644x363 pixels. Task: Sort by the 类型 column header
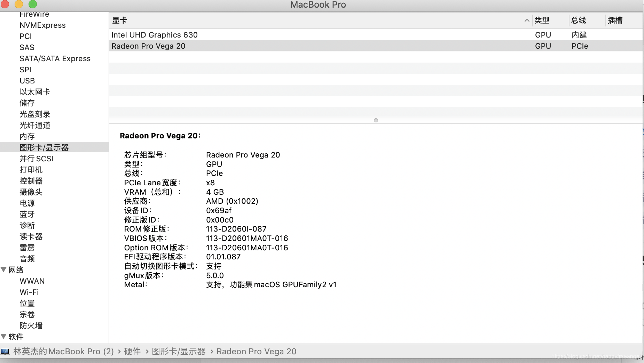[x=542, y=21]
